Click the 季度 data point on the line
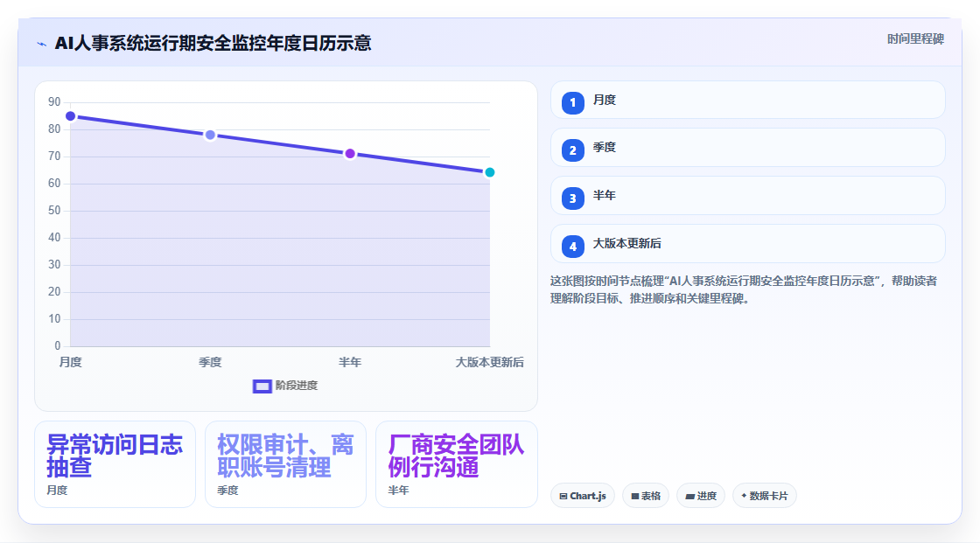Viewport: 980px width, 543px height. tap(211, 135)
